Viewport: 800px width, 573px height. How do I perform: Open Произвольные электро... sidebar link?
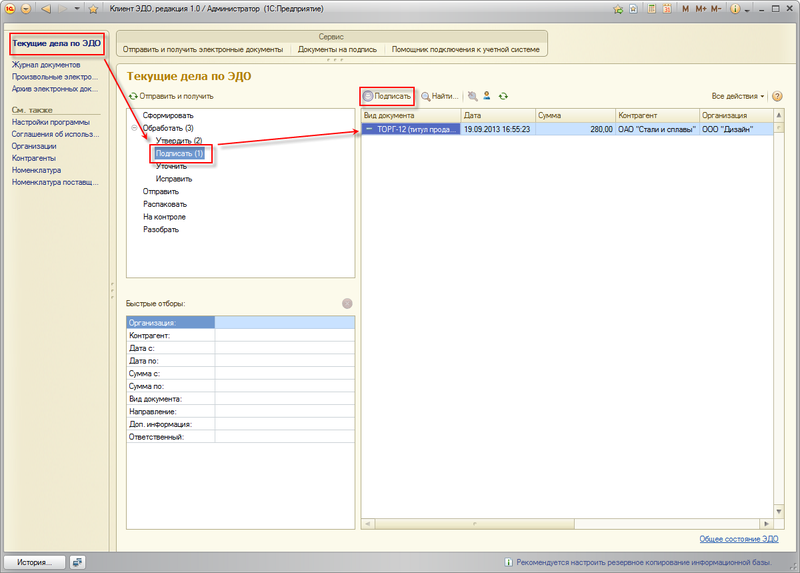pos(55,77)
